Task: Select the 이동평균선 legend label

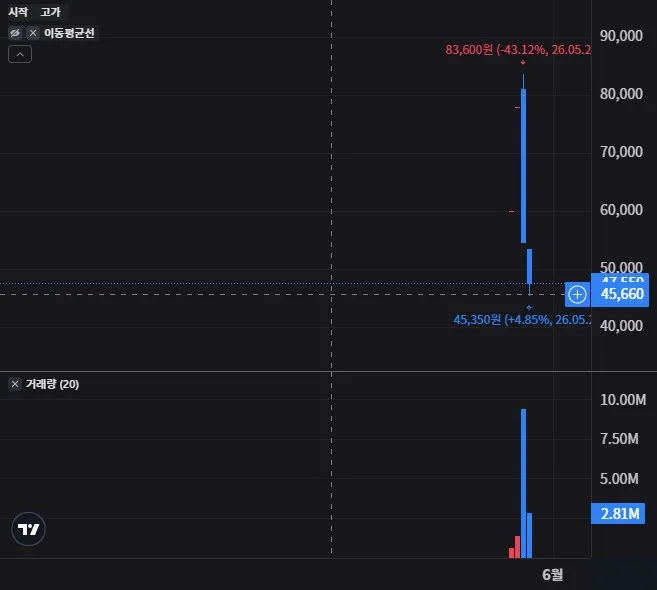Action: [69, 33]
